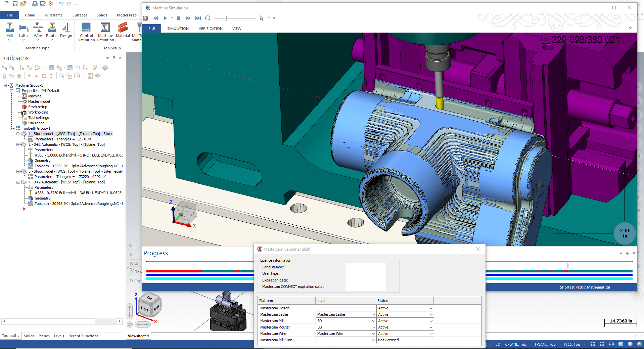Screen dimensions: 644x349
Task: Open the Material job setup icon
Action: (123, 30)
